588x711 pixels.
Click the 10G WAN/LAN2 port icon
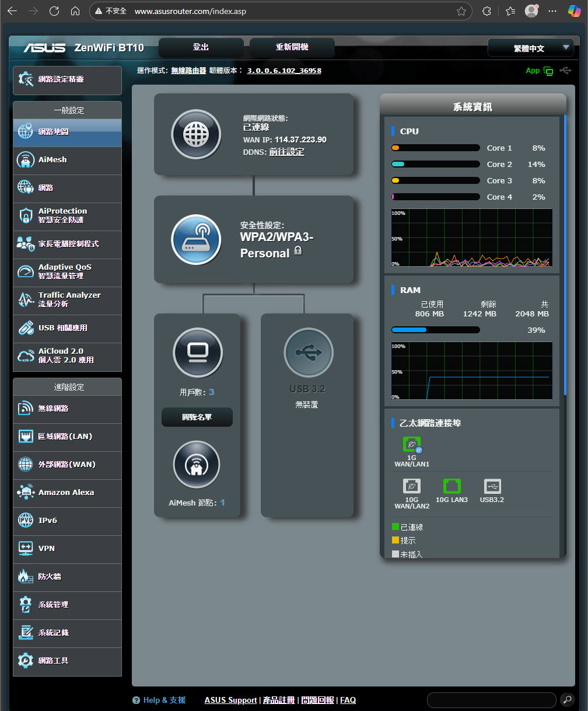point(412,487)
